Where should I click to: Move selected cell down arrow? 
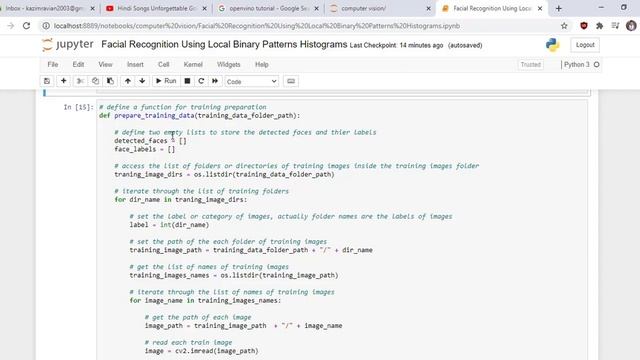(142, 81)
